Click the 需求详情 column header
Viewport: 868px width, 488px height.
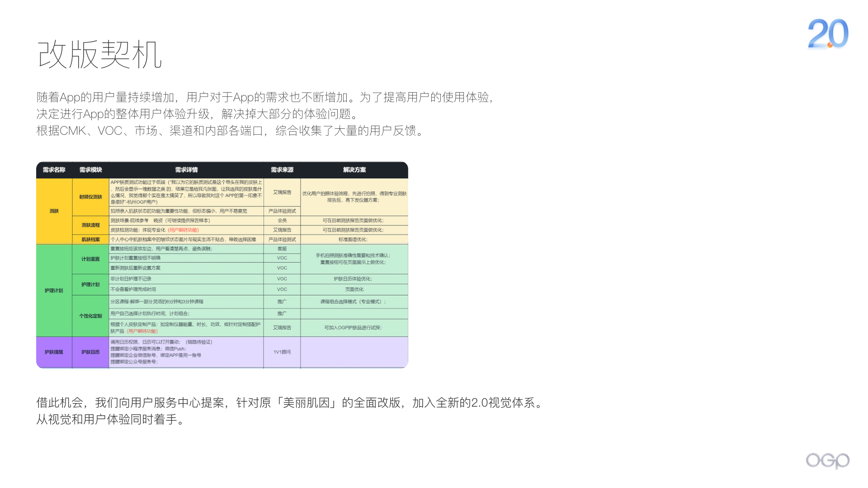(186, 170)
